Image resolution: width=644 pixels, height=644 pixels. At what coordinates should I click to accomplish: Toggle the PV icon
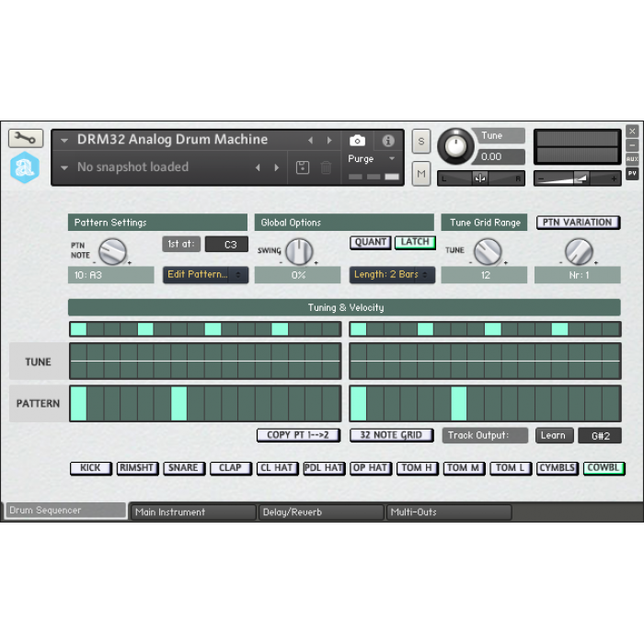[x=632, y=173]
